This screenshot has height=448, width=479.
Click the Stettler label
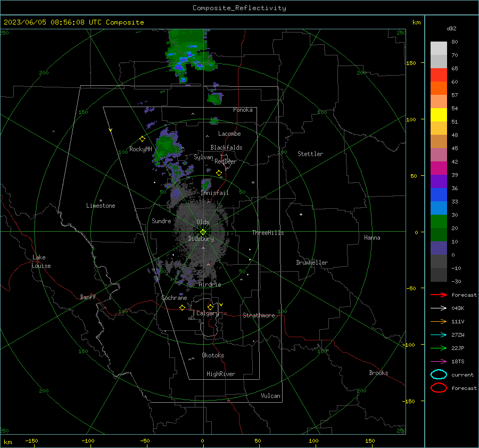310,154
